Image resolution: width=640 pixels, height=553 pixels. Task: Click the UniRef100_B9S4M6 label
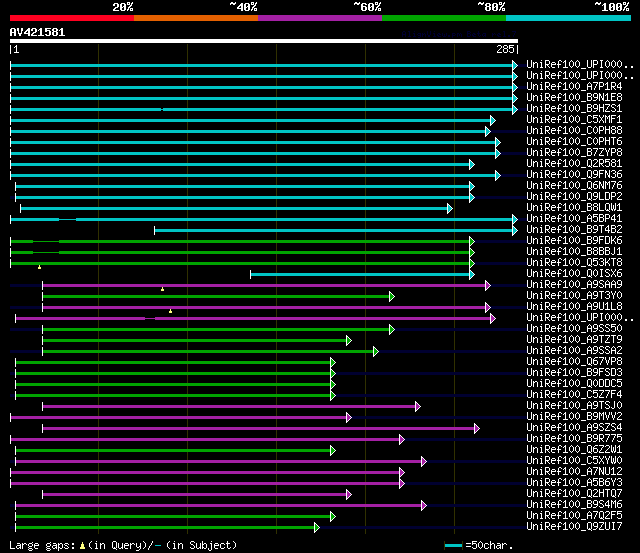[x=574, y=505]
